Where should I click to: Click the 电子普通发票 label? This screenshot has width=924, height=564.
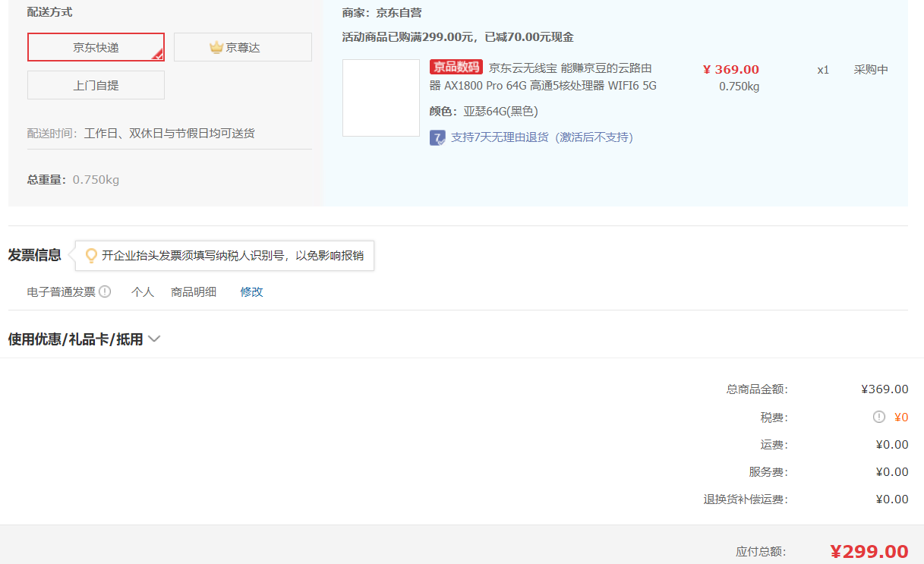(61, 291)
